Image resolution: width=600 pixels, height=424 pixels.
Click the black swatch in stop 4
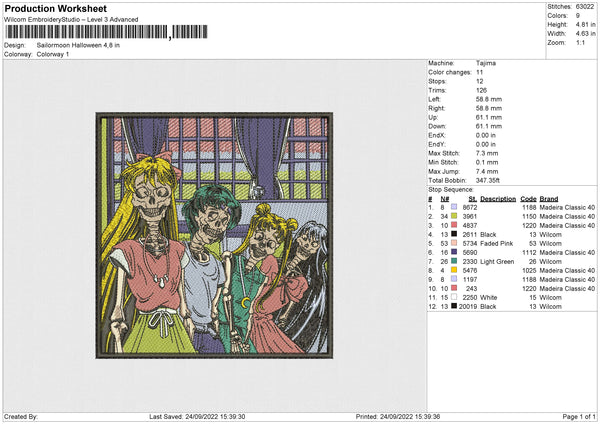(x=456, y=234)
